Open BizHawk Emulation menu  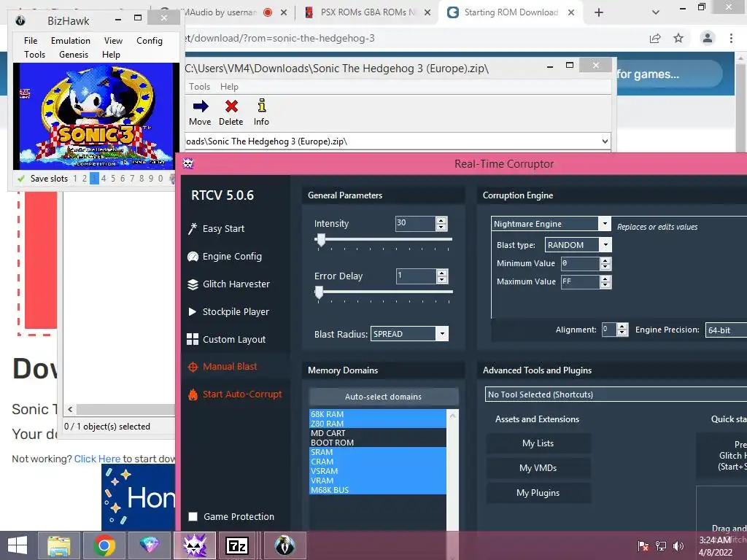71,41
